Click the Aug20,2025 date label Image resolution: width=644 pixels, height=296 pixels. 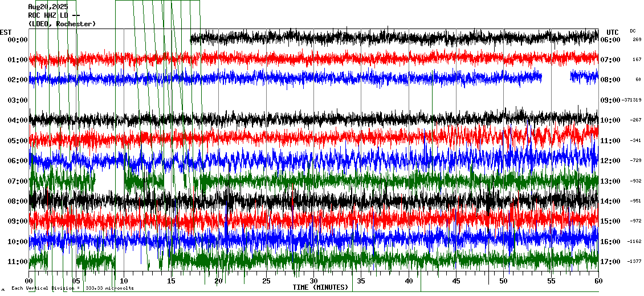48,7
